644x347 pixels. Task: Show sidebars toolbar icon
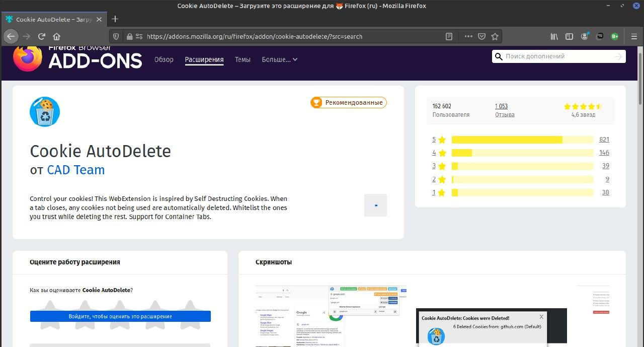point(569,36)
